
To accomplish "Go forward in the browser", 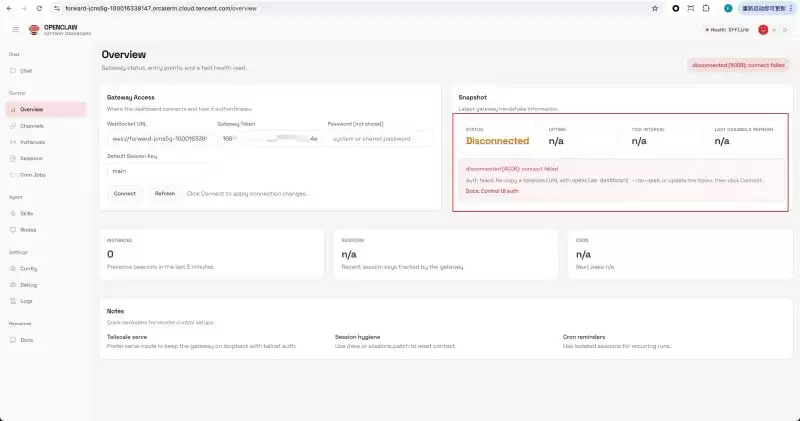I will [x=24, y=9].
